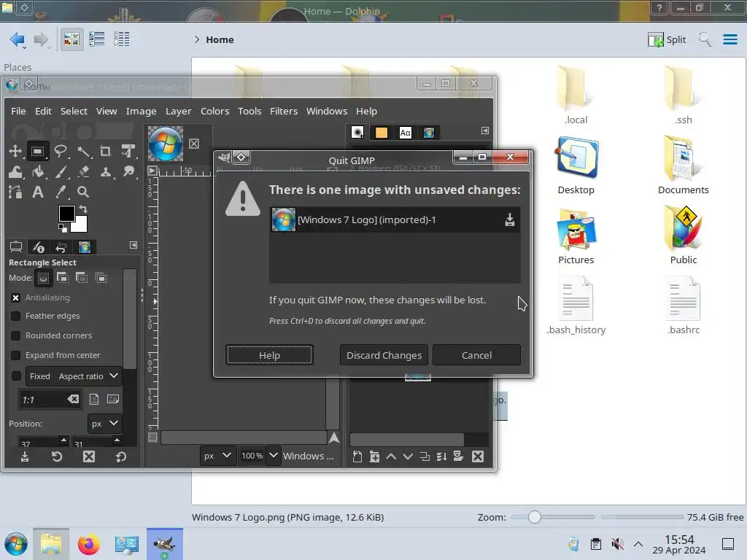Set selection mode to Subtract
Viewport: 747px width, 560px height.
pos(82,278)
